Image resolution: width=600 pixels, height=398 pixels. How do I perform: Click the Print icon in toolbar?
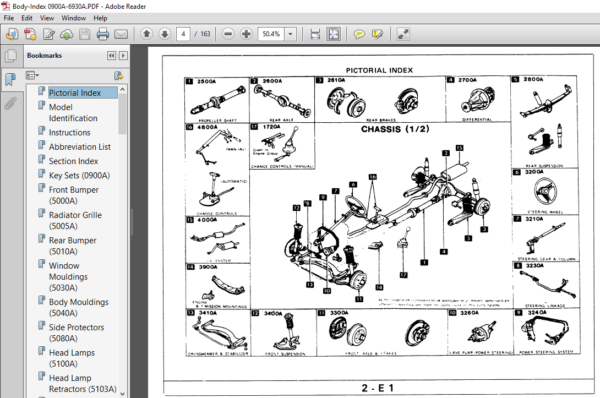pos(103,34)
